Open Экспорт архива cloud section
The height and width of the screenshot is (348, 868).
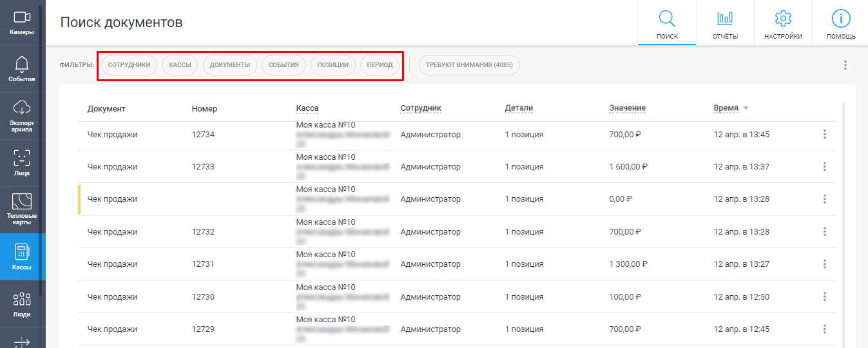pyautogui.click(x=22, y=117)
